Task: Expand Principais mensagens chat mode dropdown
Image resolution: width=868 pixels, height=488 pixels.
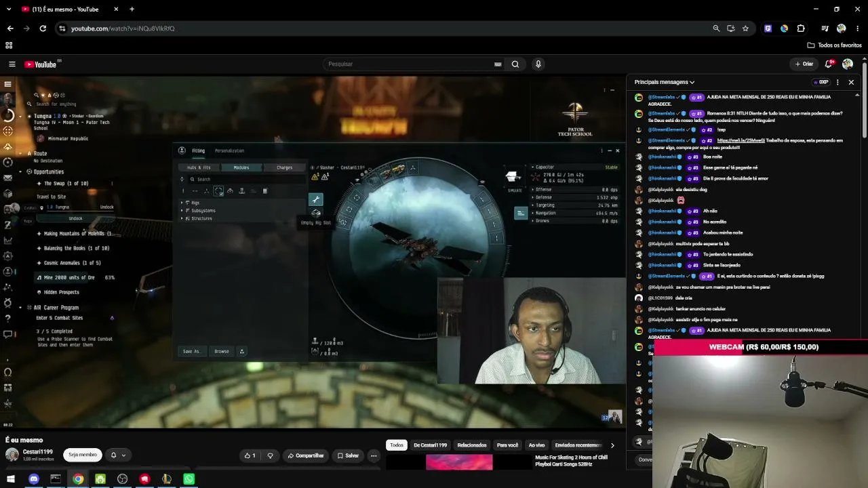Action: point(665,82)
